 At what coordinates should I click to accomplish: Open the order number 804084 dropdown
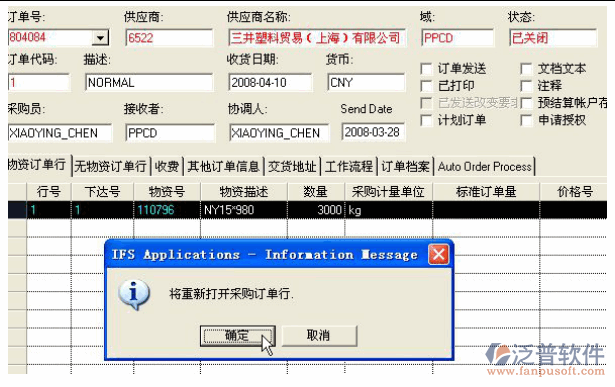(100, 38)
